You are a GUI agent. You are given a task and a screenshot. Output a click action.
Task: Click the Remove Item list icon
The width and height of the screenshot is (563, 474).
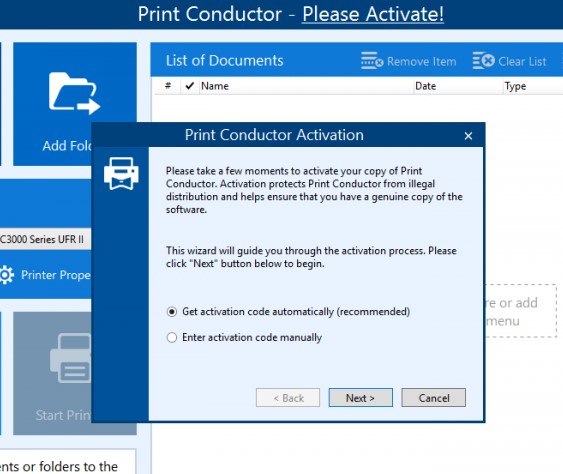[372, 61]
